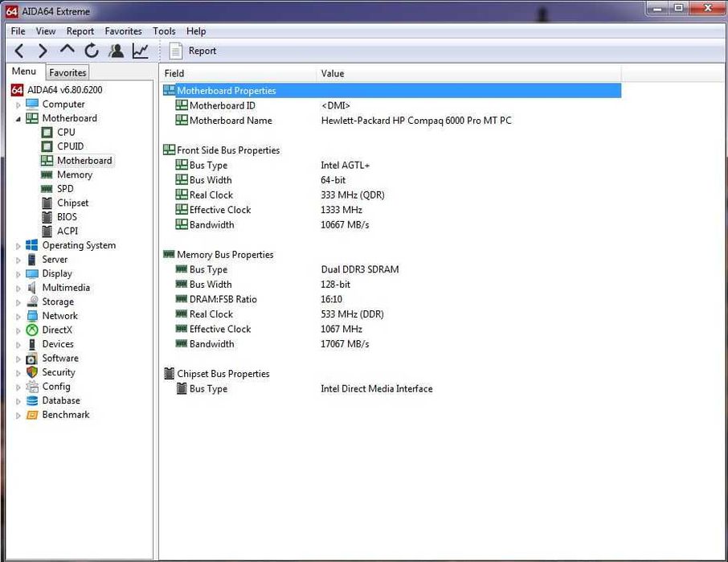728x562 pixels.
Task: Click the Chipset icon in the tree
Action: tap(47, 203)
